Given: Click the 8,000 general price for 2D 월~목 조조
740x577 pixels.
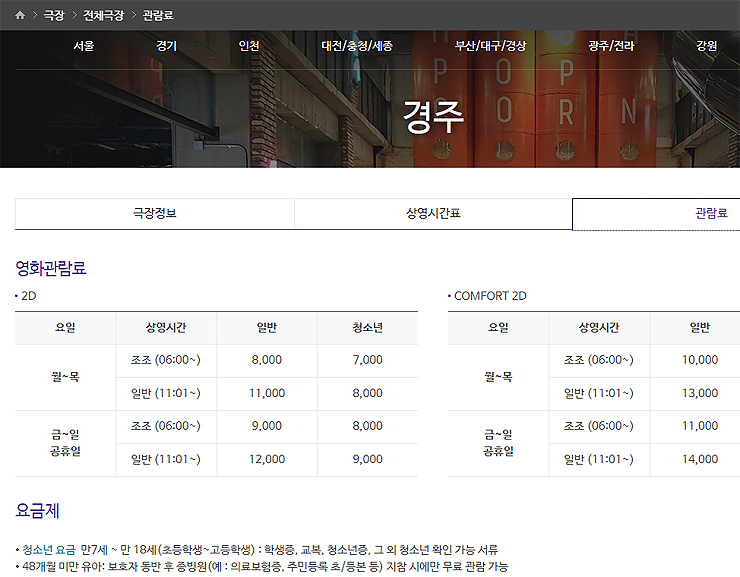Looking at the screenshot, I should pyautogui.click(x=267, y=360).
